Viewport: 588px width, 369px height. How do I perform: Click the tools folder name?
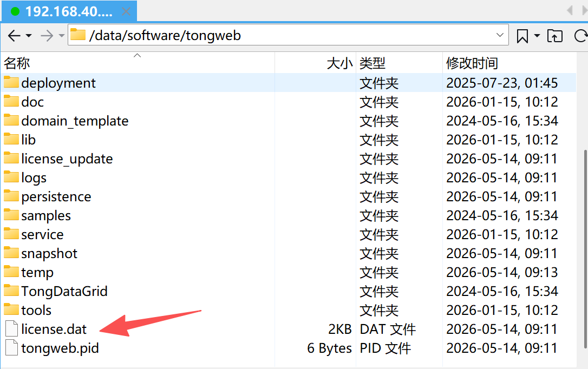[x=36, y=310]
